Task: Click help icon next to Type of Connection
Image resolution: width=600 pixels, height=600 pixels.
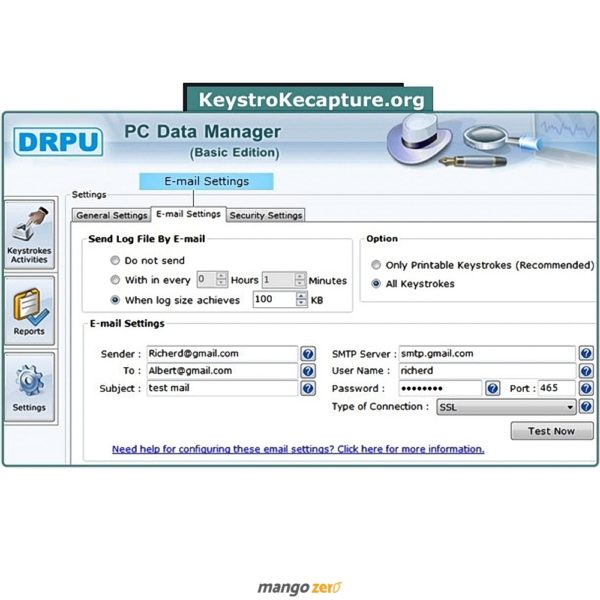Action: [x=586, y=406]
